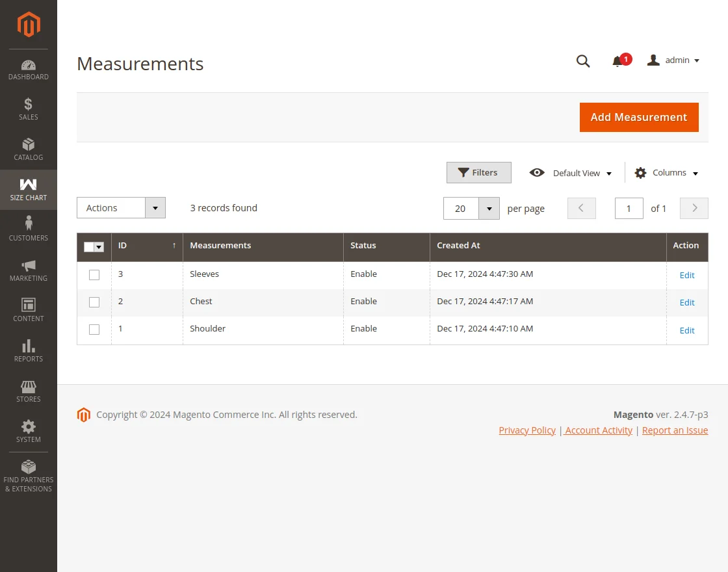
Task: Open the search magnifier icon
Action: pos(583,60)
